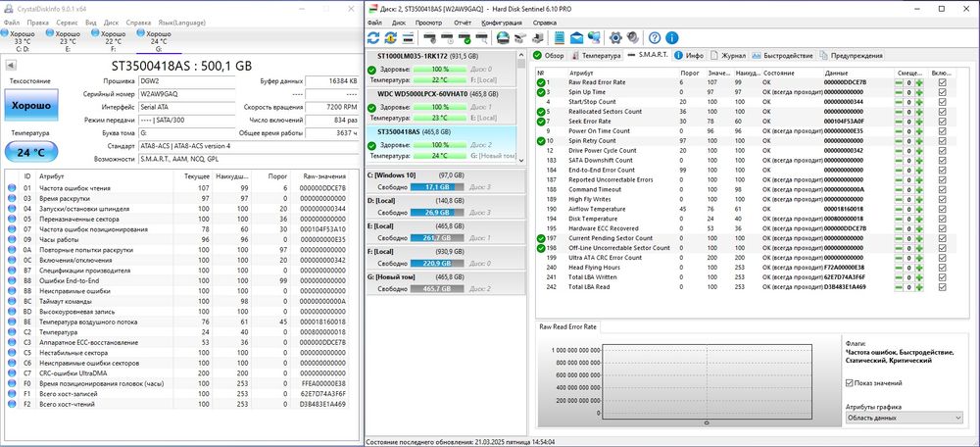Switch to the 'Быстродействие' tab
Screen dimensions: 980x447
click(x=782, y=56)
